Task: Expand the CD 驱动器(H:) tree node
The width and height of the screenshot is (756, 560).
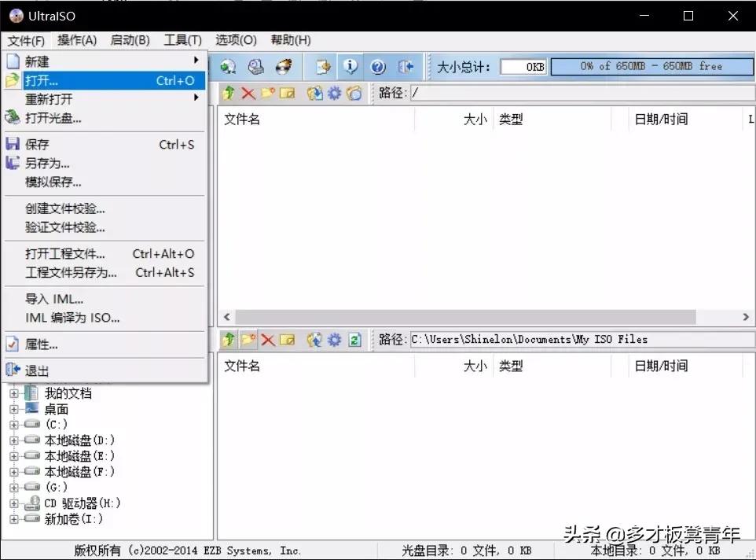Action: coord(13,503)
